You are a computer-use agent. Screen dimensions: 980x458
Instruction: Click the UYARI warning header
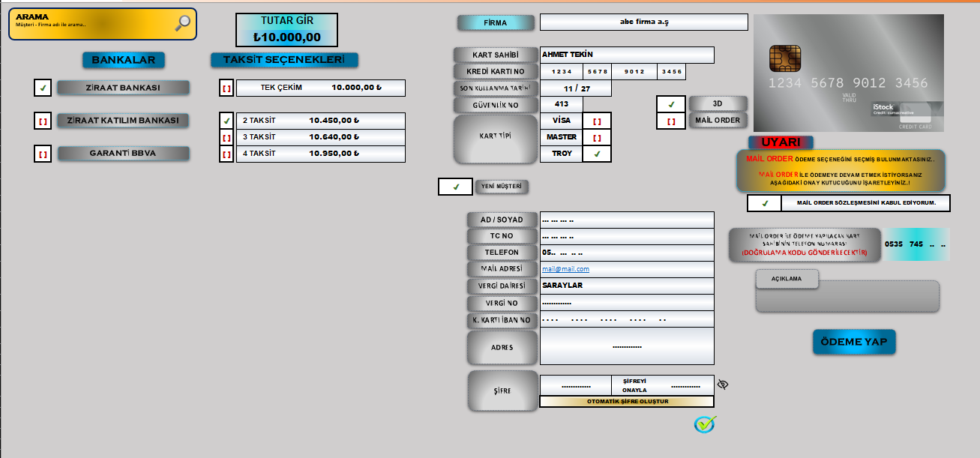781,142
